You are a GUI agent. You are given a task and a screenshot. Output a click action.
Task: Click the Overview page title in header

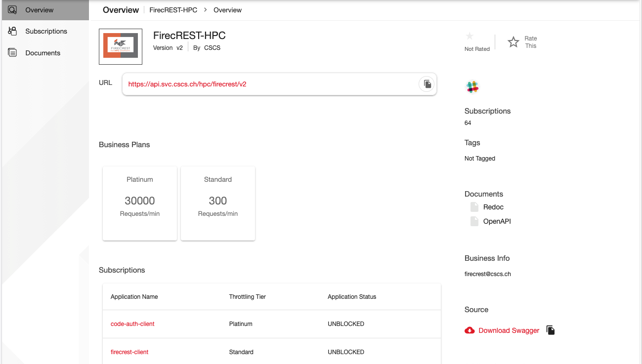121,10
